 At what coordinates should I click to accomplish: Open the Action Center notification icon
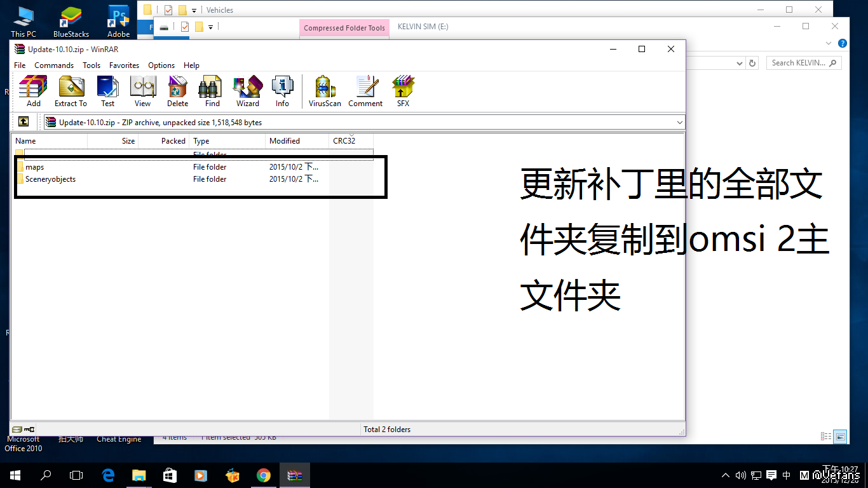tap(771, 475)
